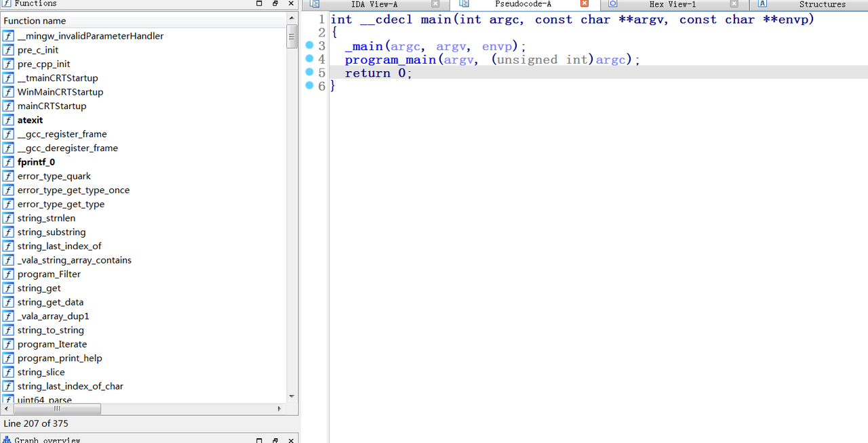Select program_print_help in the Functions list
Viewport: 868px width, 443px height.
click(x=61, y=358)
